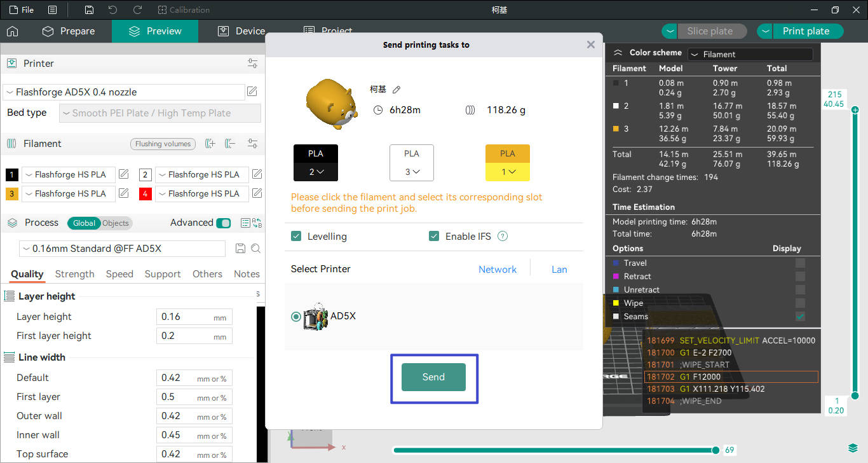Click the First layer height input field

(194, 336)
